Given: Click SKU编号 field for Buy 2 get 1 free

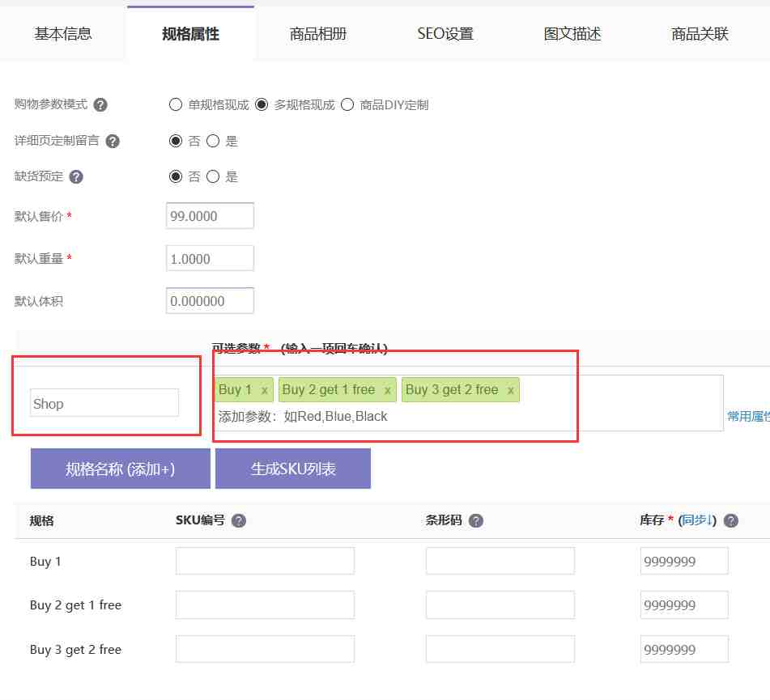Looking at the screenshot, I should (266, 605).
